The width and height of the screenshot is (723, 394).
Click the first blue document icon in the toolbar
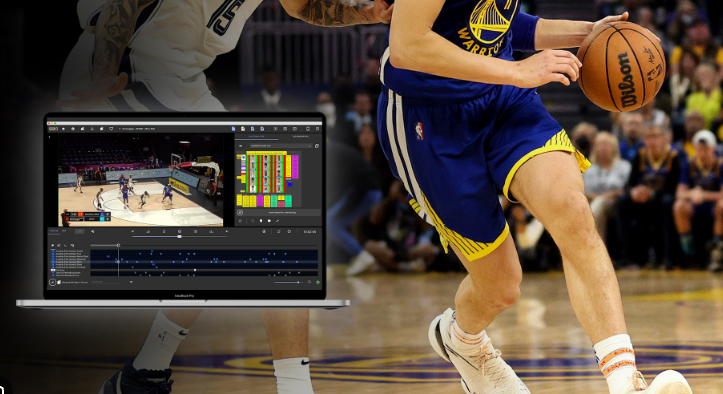point(233,129)
